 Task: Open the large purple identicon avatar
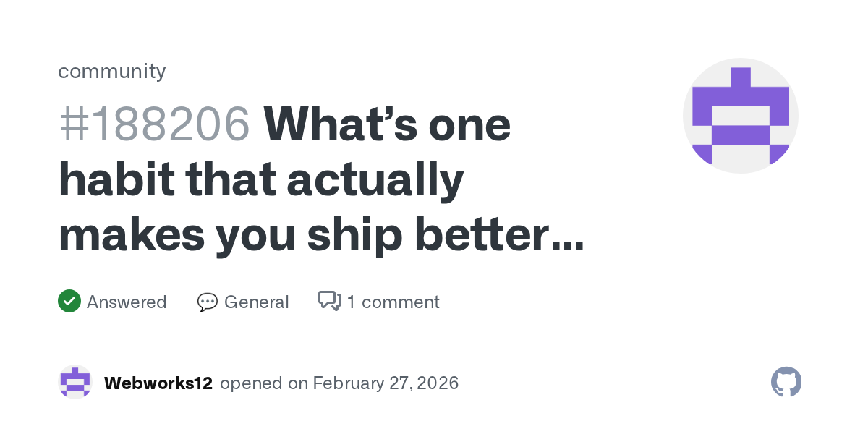tap(740, 116)
